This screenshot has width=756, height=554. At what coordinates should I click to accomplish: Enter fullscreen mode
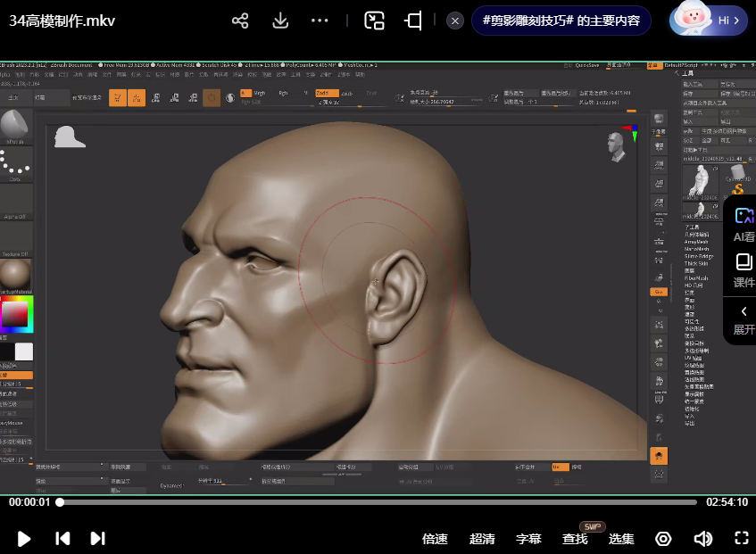click(741, 538)
